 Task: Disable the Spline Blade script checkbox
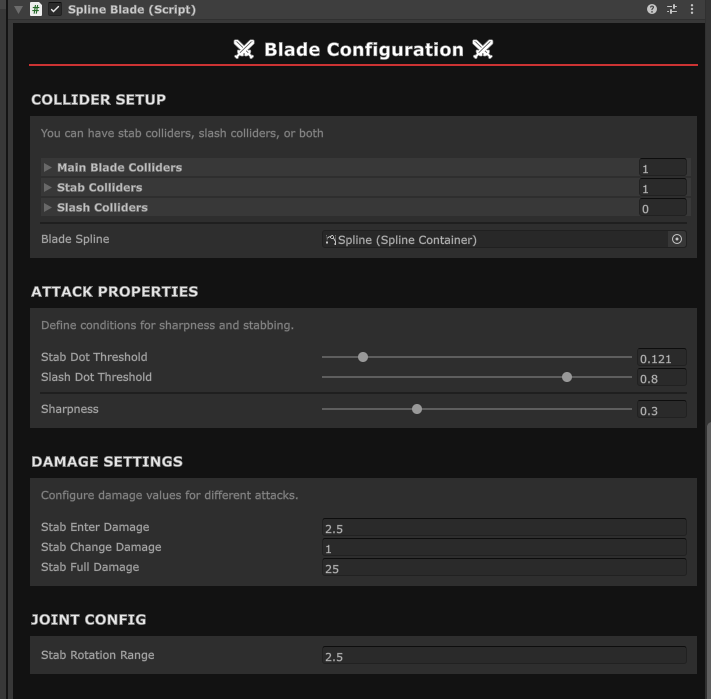coord(55,9)
